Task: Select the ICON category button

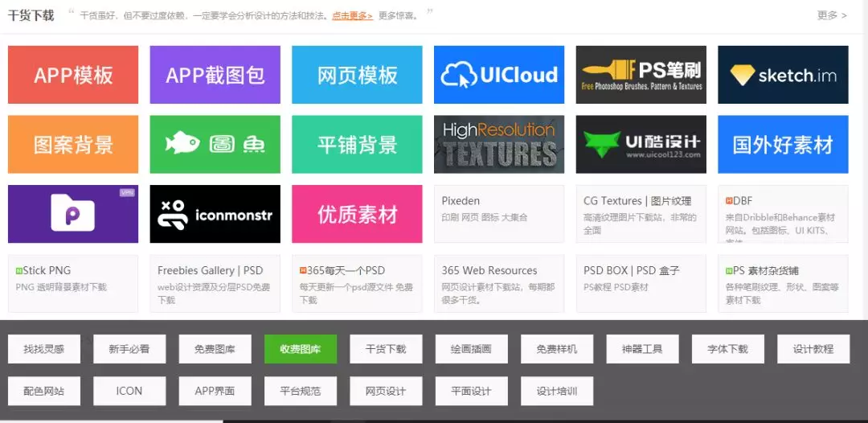Action: [129, 391]
